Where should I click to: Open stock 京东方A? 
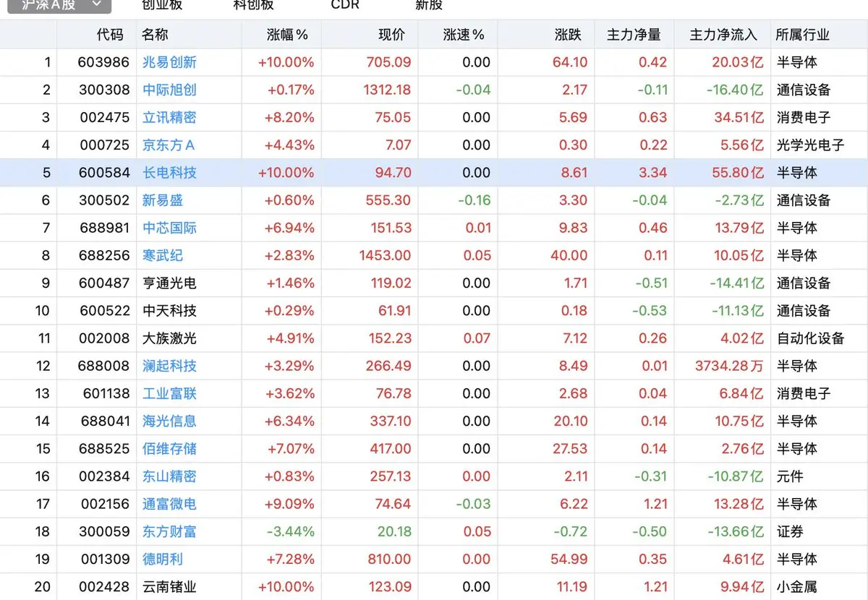pos(169,145)
